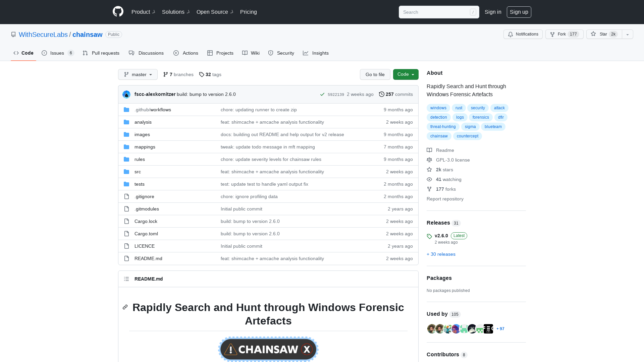Click the Go to file button

click(375, 74)
